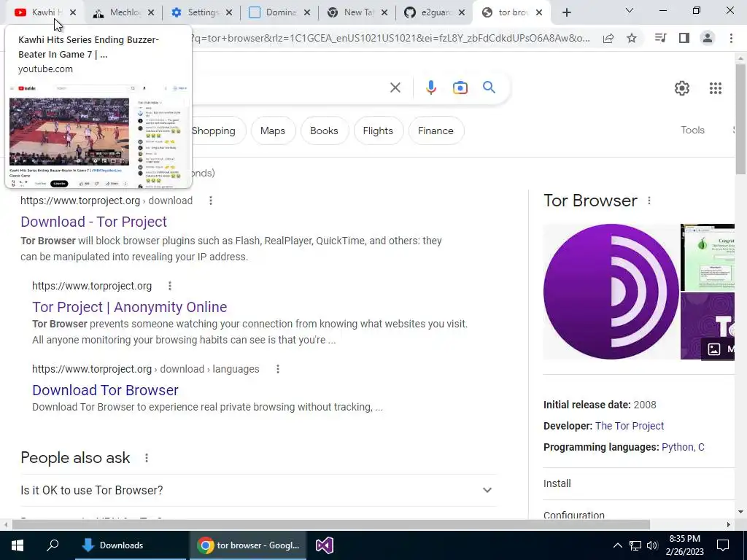Open volume control tray icon

coord(652,545)
